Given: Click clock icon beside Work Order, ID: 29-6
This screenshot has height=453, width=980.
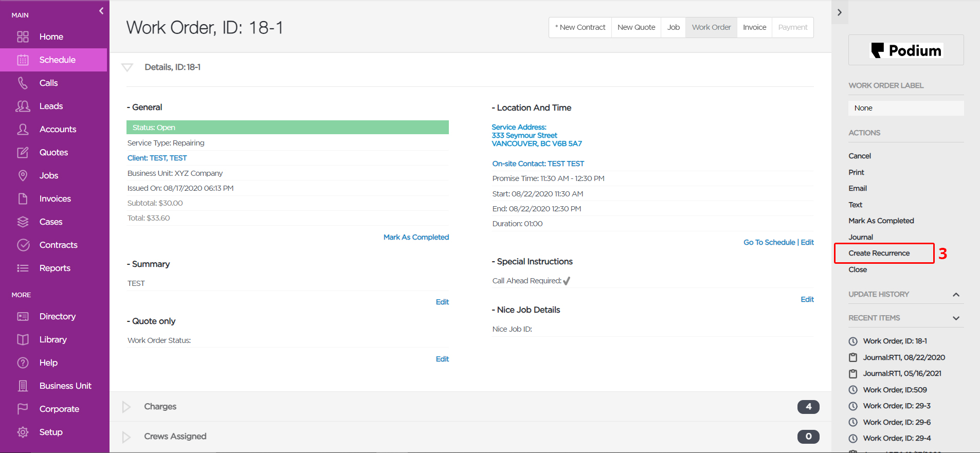Looking at the screenshot, I should click(x=853, y=422).
